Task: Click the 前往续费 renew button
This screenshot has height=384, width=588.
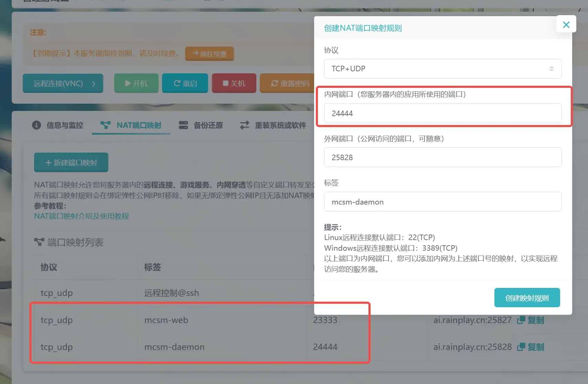Action: 210,54
